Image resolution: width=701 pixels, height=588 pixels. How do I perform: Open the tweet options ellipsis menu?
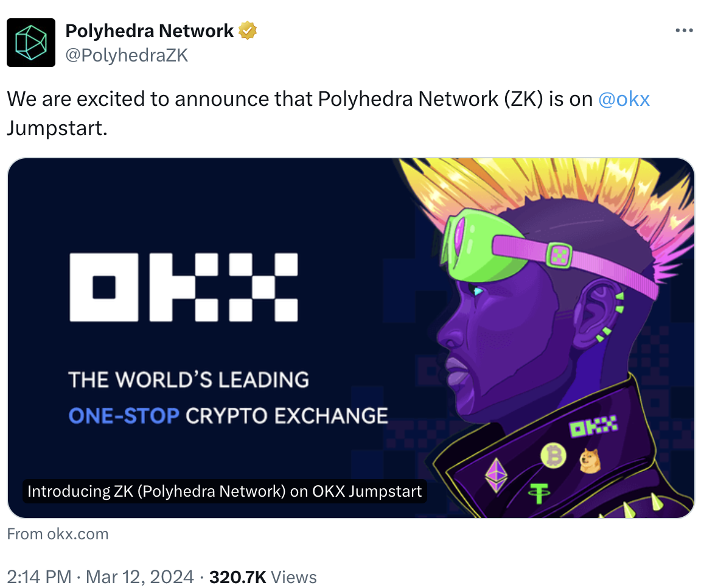pyautogui.click(x=684, y=30)
